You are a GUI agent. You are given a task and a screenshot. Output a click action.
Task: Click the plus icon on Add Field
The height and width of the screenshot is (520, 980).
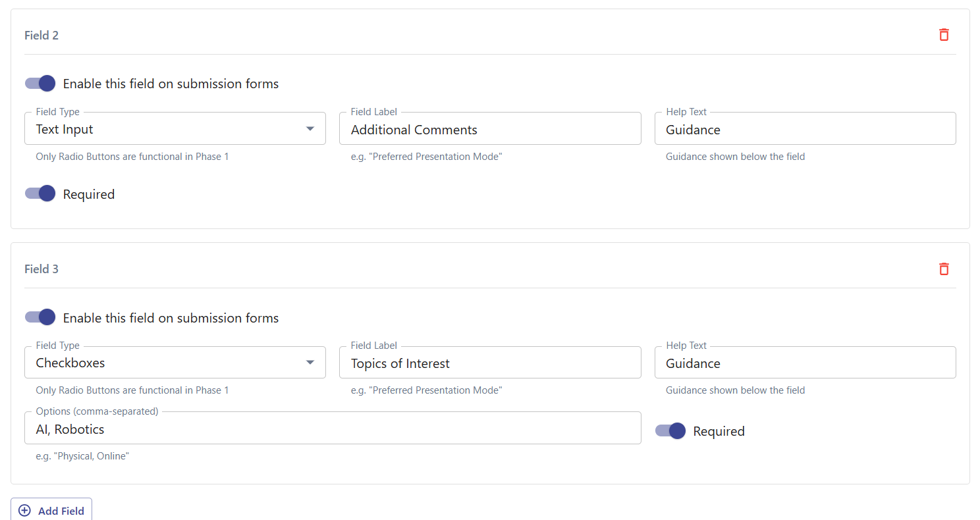point(24,511)
